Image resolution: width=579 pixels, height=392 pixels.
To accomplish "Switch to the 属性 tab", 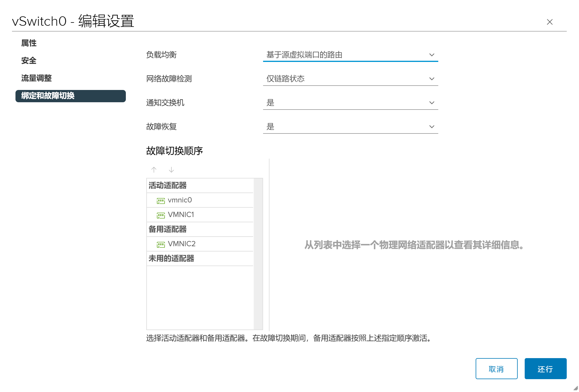I will (x=29, y=43).
